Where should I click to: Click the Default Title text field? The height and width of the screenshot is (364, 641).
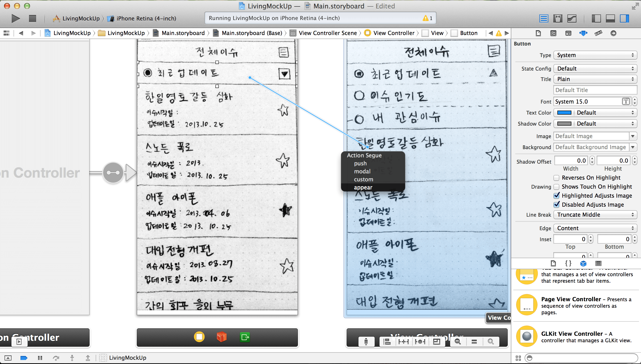point(595,90)
